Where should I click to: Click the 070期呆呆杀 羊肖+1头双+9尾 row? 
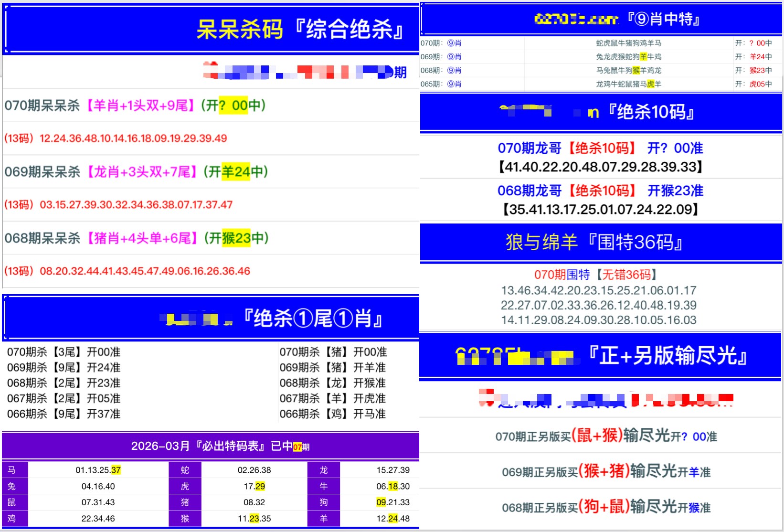point(135,106)
